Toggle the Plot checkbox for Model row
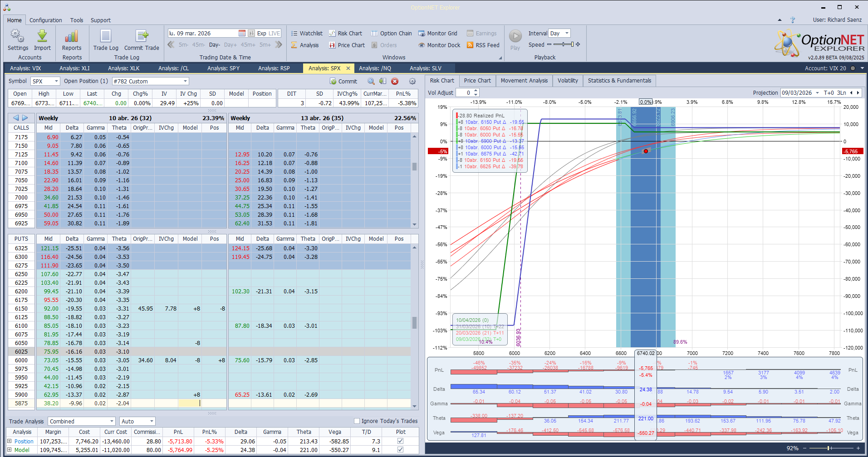This screenshot has width=868, height=457. coord(400,449)
